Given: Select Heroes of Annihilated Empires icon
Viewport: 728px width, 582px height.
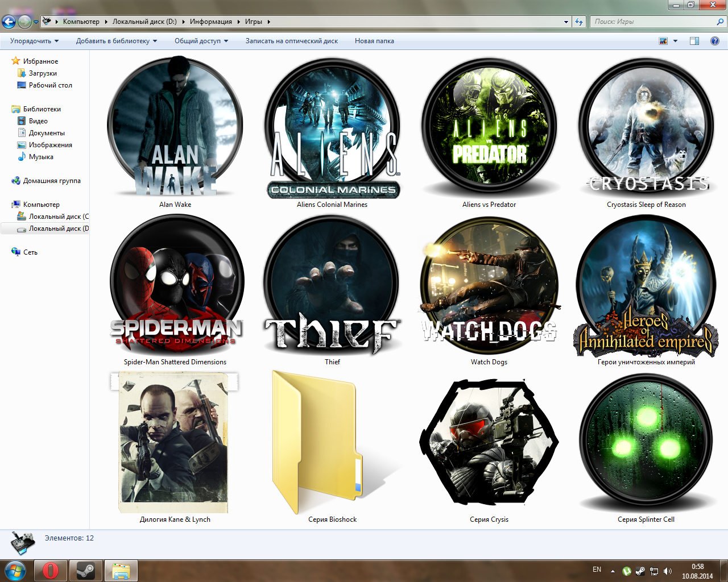Looking at the screenshot, I should (646, 285).
